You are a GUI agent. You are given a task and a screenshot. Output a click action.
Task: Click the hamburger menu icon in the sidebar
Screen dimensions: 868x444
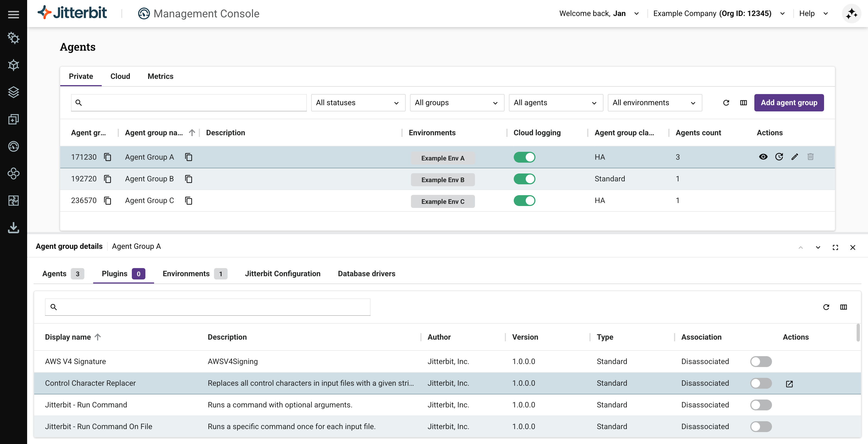[14, 14]
